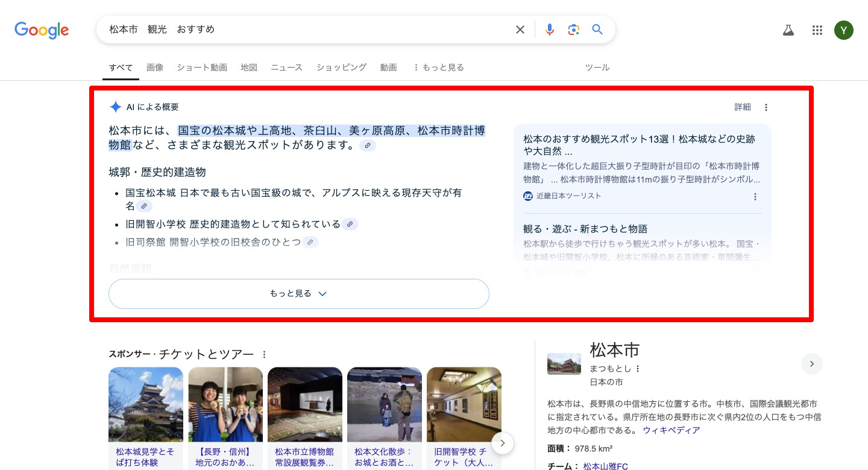Image resolution: width=868 pixels, height=470 pixels.
Task: Click the AI overview sparkle icon
Action: [116, 107]
